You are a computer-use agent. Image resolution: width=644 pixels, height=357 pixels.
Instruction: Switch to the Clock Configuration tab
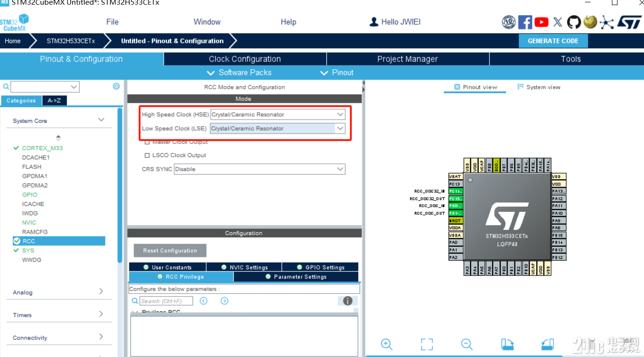coord(244,59)
